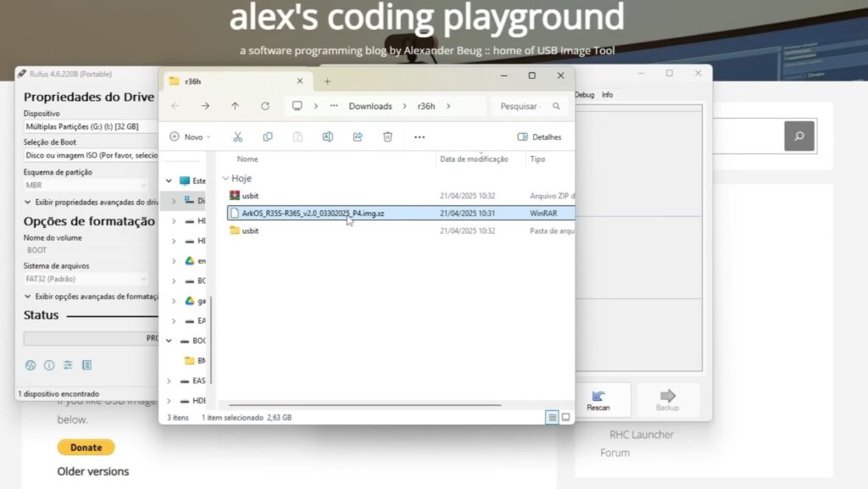
Task: Open Rufus language selection globe icon
Action: (x=31, y=365)
